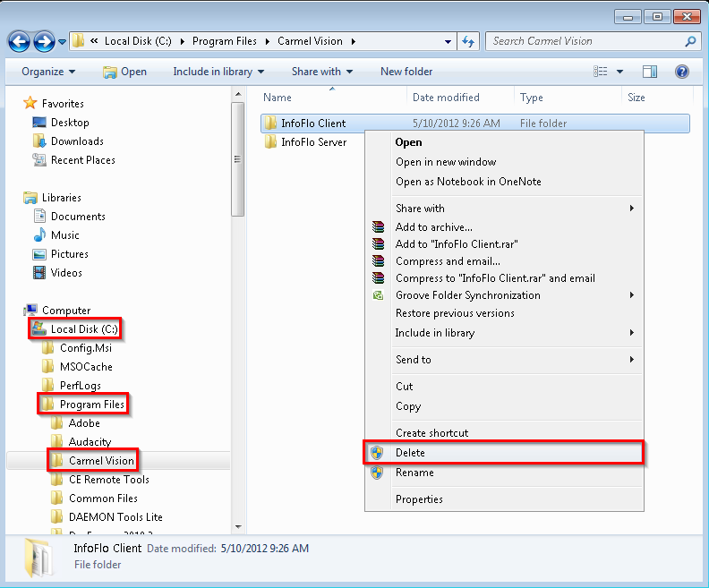Open the Organize dropdown menu
This screenshot has width=709, height=588.
[x=48, y=72]
